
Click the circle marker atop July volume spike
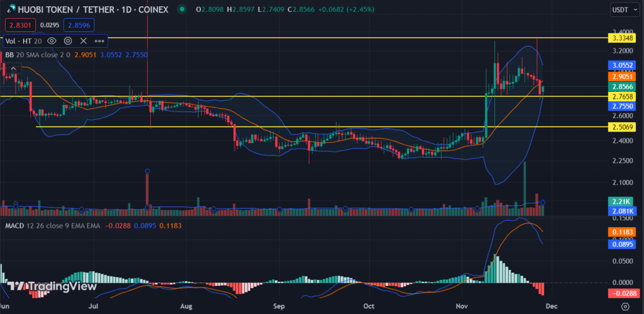click(147, 171)
